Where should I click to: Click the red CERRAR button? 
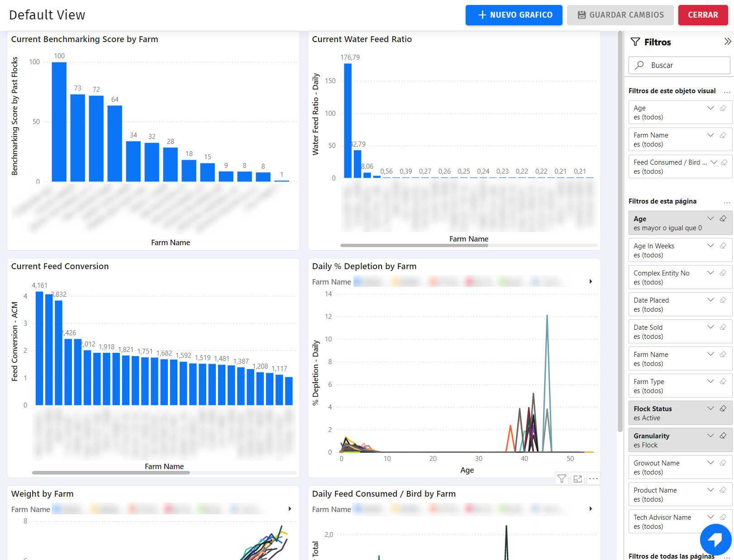tap(703, 15)
